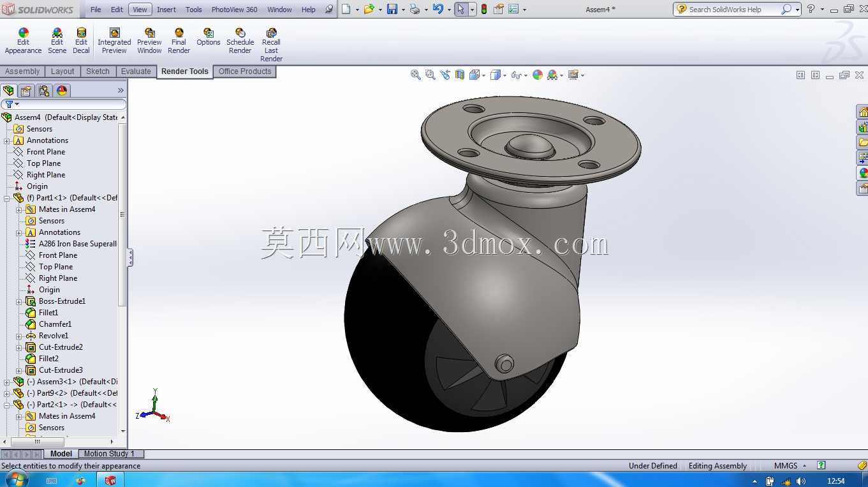Toggle the Integrated Preview render
This screenshot has width=868, height=487.
tap(114, 41)
